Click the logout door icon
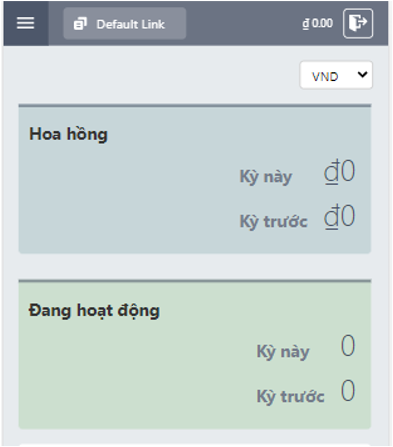Viewport: 393px width, 447px height. (x=358, y=23)
